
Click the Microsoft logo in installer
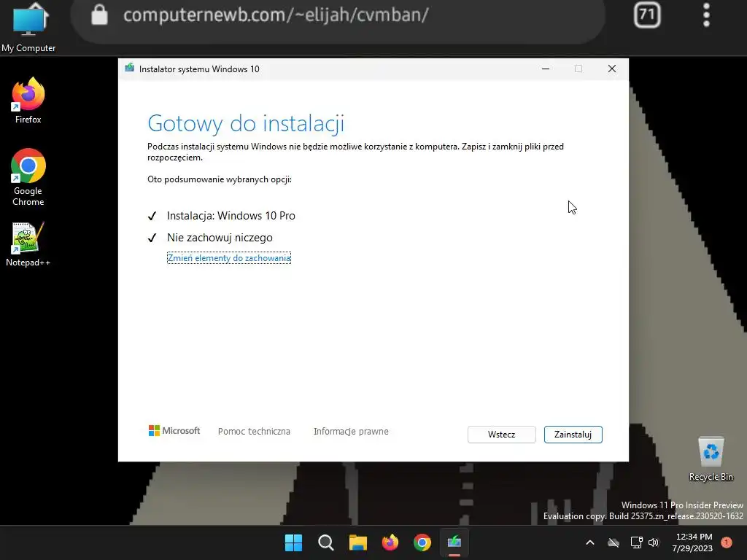174,431
